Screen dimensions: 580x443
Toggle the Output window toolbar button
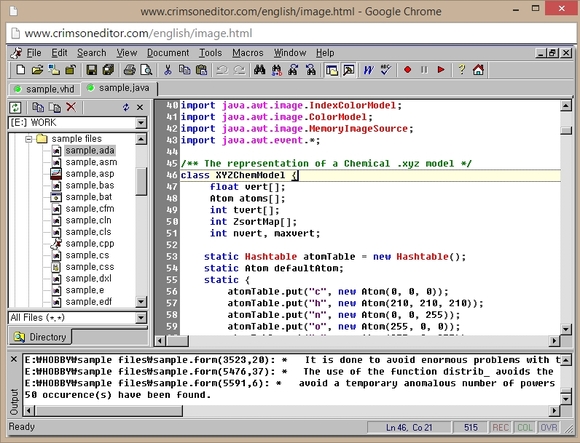coord(348,70)
